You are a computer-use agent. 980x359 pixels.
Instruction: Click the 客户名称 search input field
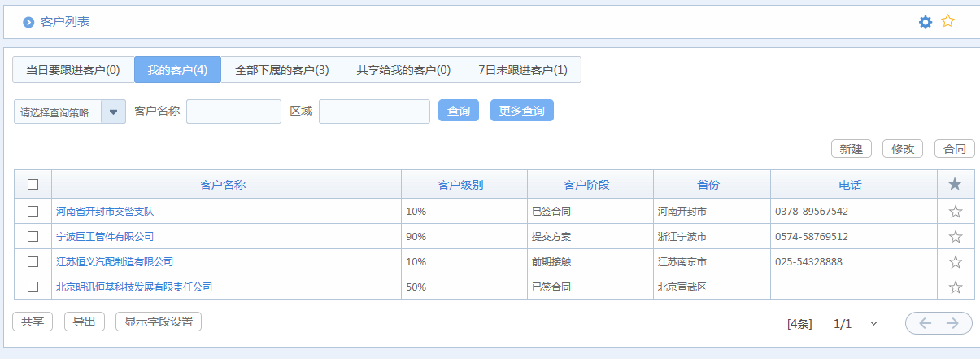click(x=233, y=112)
